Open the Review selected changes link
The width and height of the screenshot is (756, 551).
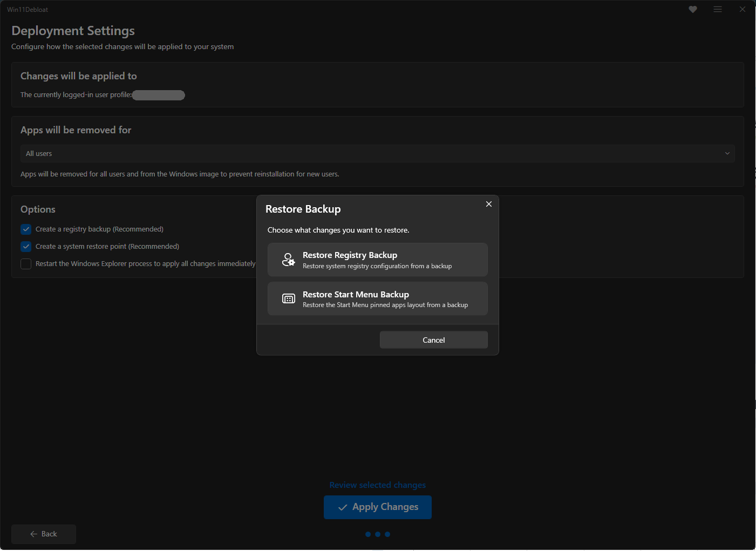pos(378,485)
